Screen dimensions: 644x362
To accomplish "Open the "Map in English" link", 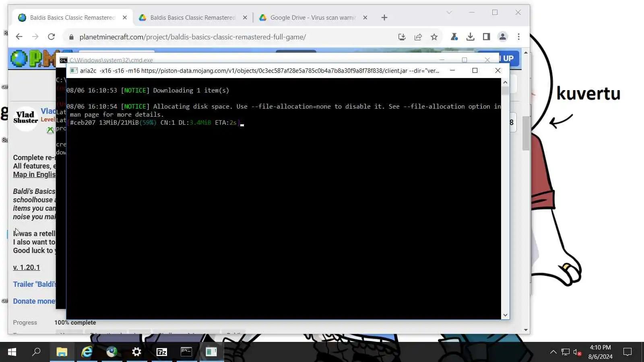I will tap(34, 175).
